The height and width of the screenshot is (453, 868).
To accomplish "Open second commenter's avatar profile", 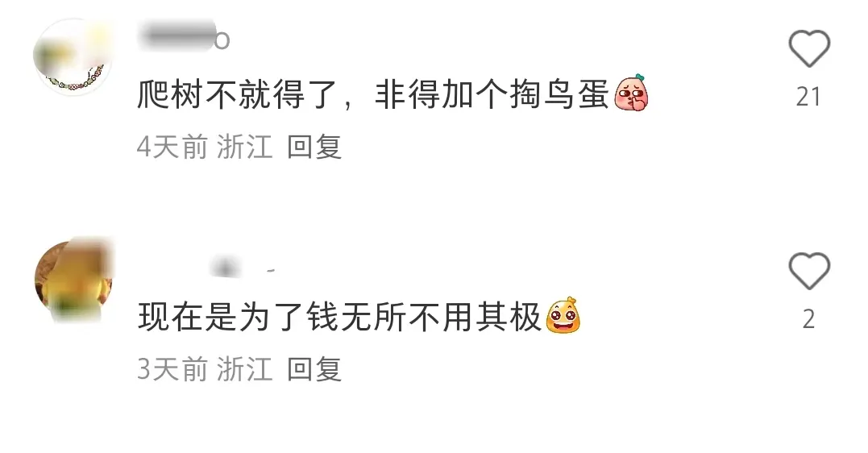I will (x=73, y=280).
